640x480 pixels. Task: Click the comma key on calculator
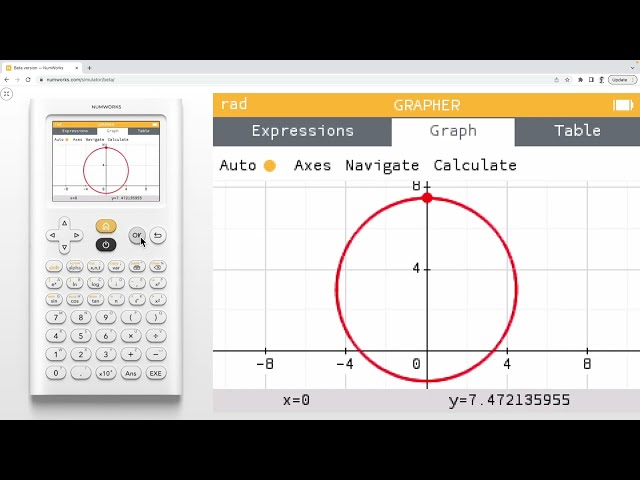(x=137, y=283)
